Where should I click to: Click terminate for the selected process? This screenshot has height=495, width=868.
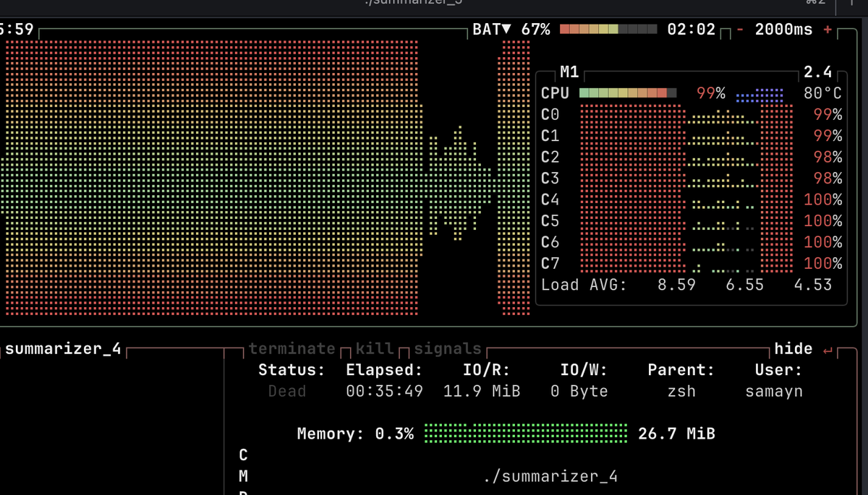click(292, 348)
